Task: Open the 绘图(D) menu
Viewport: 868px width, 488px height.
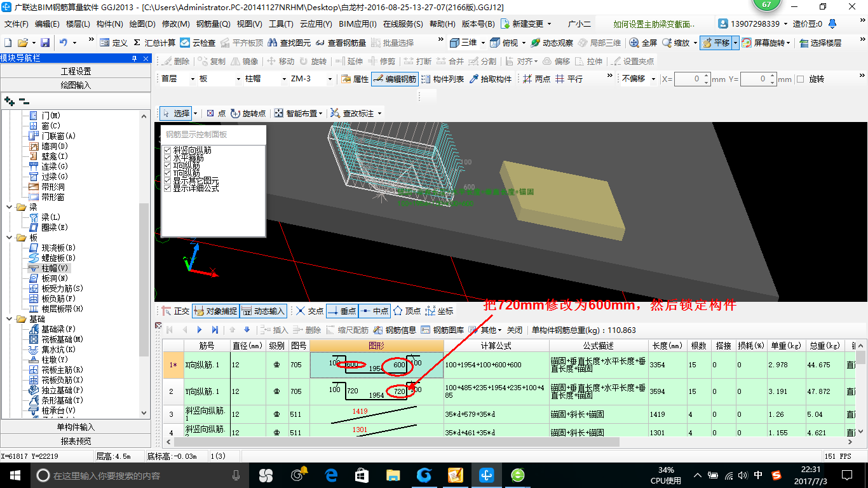Action: coord(142,24)
